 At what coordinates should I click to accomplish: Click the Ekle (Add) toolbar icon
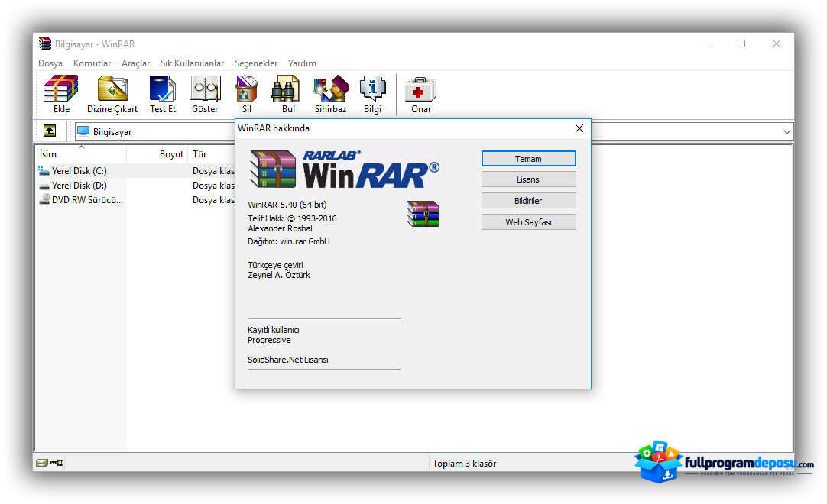pyautogui.click(x=61, y=89)
